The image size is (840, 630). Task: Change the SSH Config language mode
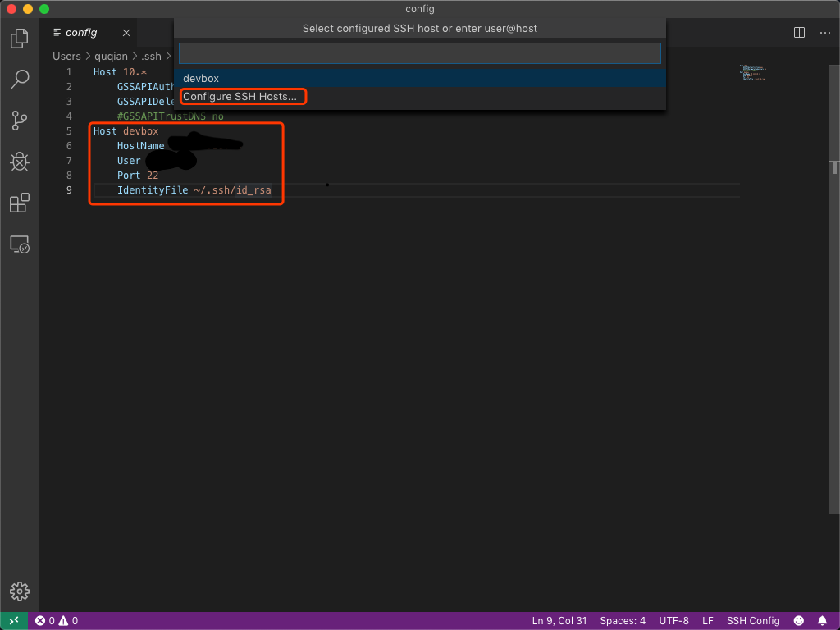point(753,621)
